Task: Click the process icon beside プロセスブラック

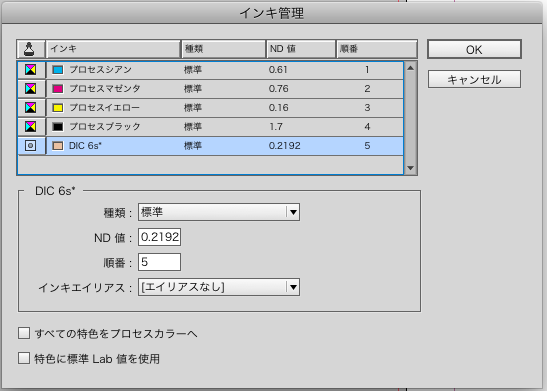Action: click(30, 126)
